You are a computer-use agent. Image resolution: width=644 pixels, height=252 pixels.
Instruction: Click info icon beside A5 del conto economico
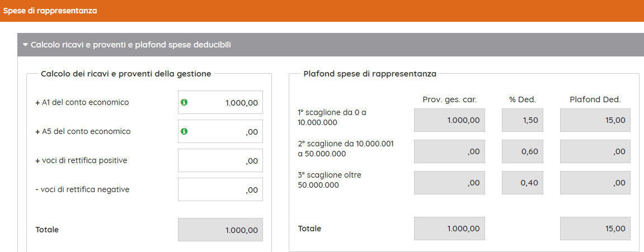coord(185,131)
